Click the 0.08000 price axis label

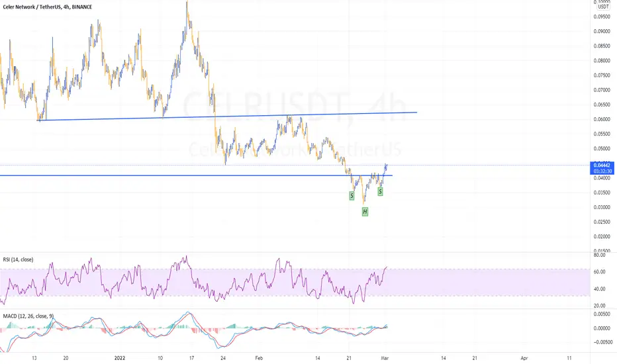pos(602,61)
